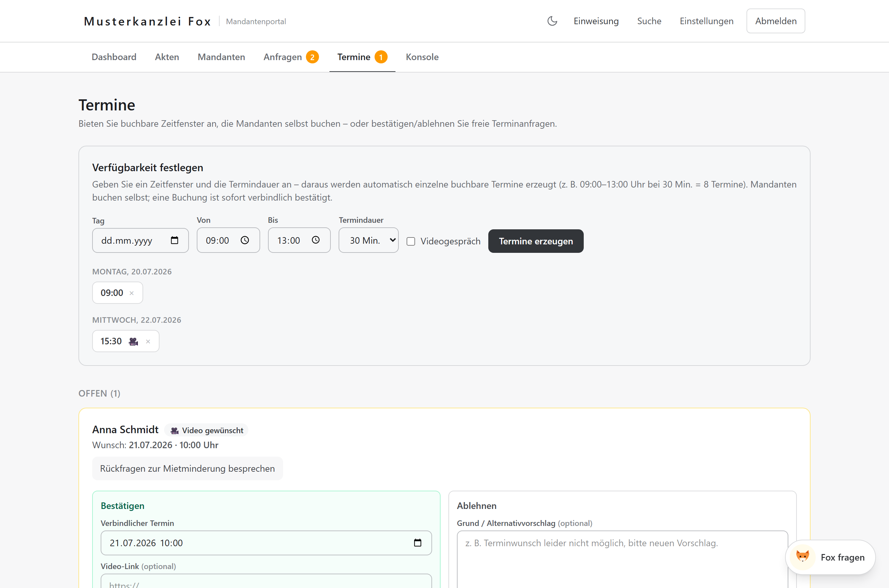889x588 pixels.
Task: Open clock picker in Bis field
Action: coord(316,240)
